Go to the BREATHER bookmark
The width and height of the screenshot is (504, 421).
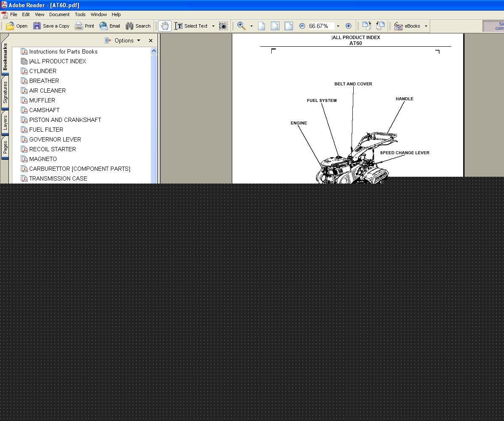(44, 81)
